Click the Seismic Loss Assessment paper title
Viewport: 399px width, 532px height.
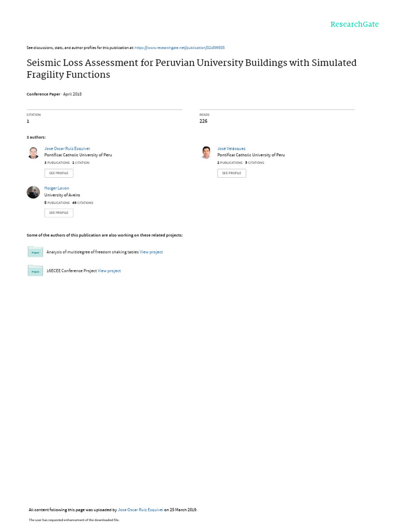pos(191,69)
